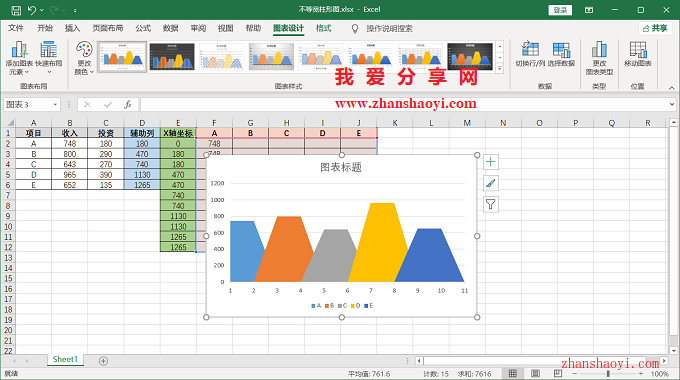This screenshot has height=380, width=680.
Task: Open 添加图表元素 dropdown
Action: tap(20, 58)
